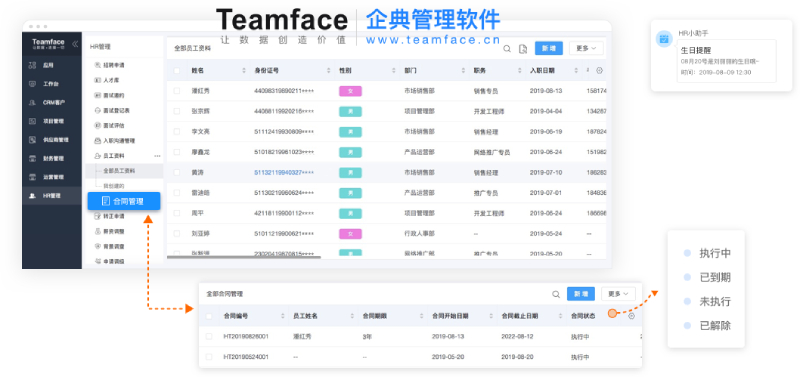This screenshot has width=800, height=377.
Task: Tick the checkbox for 黄涛 row
Action: click(177, 172)
